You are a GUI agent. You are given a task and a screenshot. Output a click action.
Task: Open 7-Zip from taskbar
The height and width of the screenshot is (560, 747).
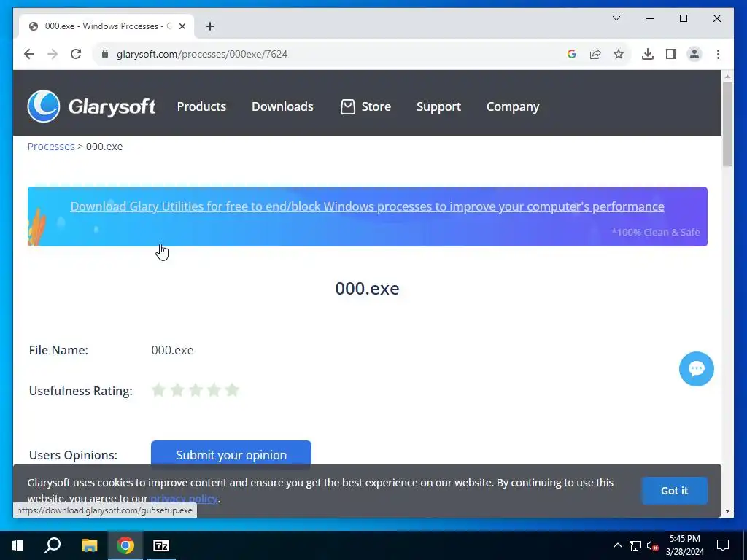pyautogui.click(x=161, y=545)
